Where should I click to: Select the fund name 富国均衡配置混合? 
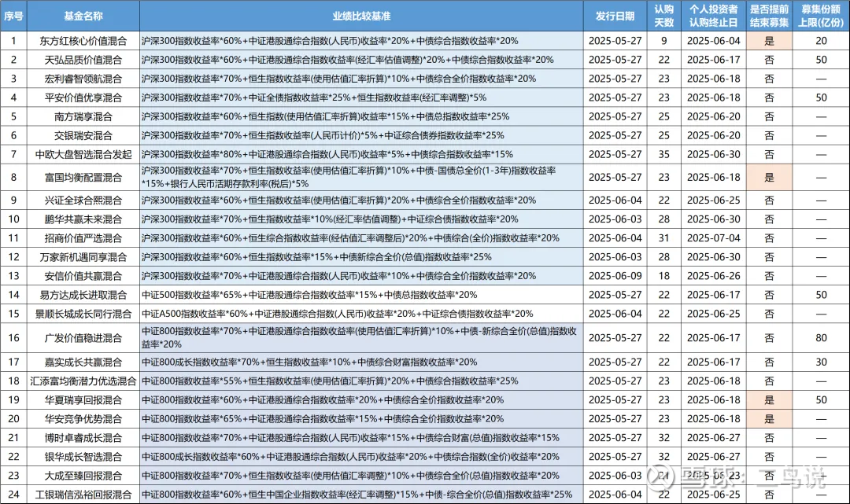pyautogui.click(x=83, y=177)
